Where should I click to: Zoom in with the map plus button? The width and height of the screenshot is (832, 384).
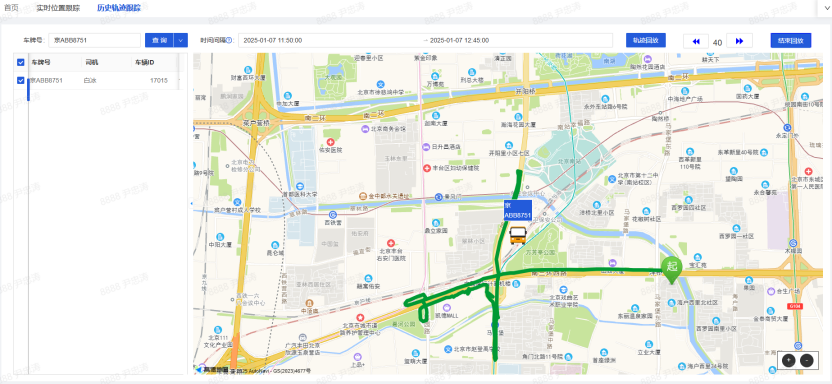[789, 360]
